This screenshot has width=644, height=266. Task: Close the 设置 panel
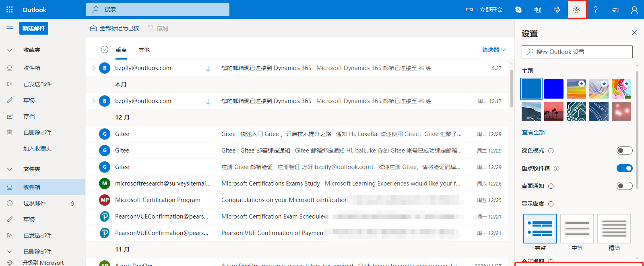tap(634, 33)
